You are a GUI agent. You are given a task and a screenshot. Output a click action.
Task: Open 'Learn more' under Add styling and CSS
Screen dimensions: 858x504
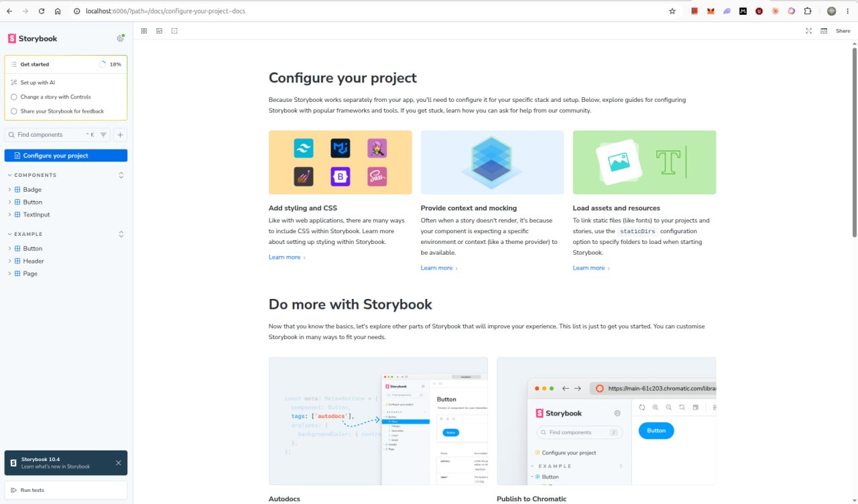(x=287, y=257)
